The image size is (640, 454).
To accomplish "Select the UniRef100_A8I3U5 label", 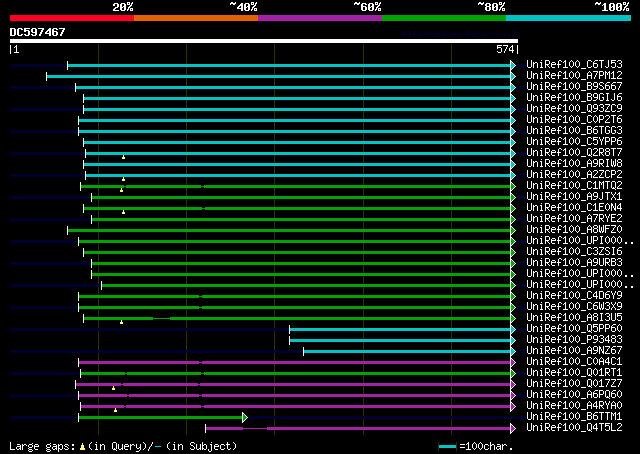I will [574, 318].
